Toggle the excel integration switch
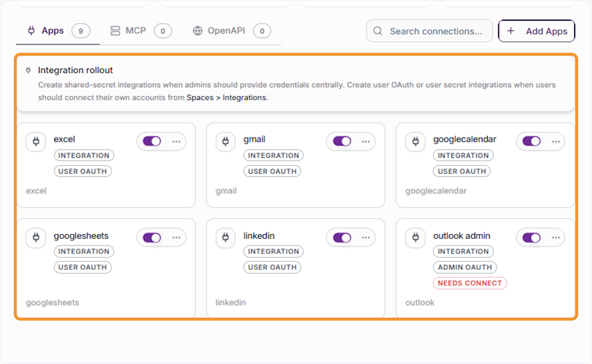Image resolution: width=592 pixels, height=364 pixels. [x=152, y=141]
